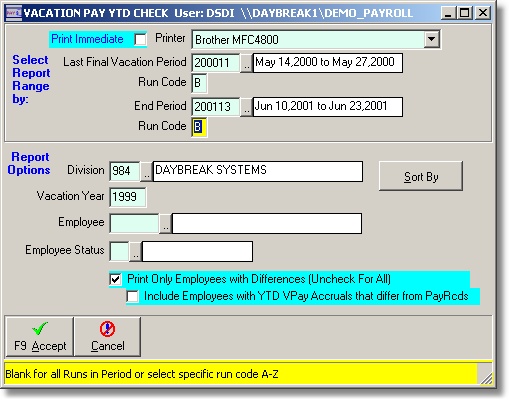The image size is (509, 401).
Task: Open the Division lookup button
Action: tap(146, 172)
